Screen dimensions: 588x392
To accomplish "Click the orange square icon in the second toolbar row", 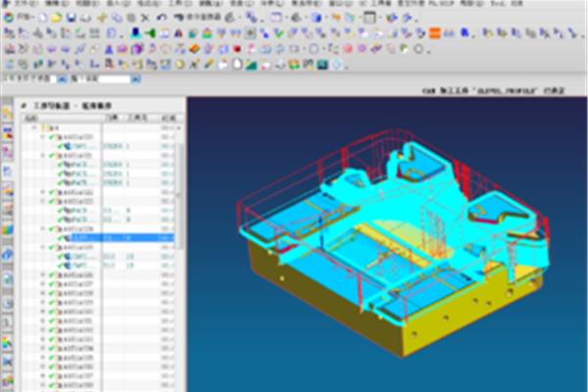I will point(434,33).
